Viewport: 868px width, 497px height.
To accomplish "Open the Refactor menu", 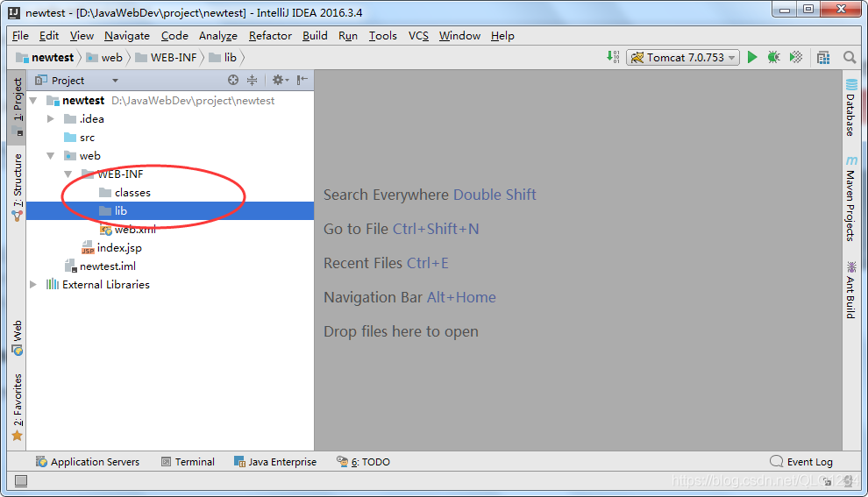I will [270, 35].
